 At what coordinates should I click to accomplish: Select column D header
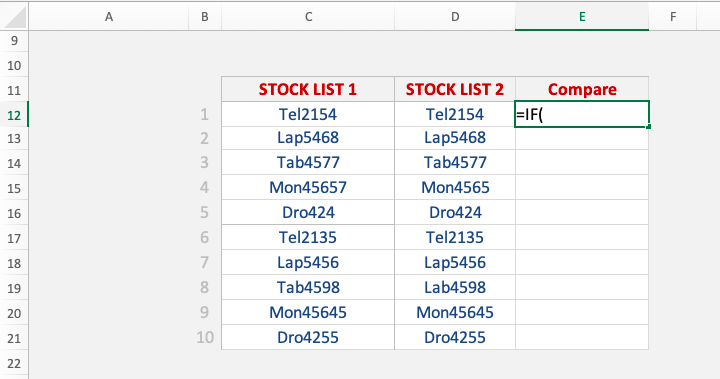coord(455,17)
